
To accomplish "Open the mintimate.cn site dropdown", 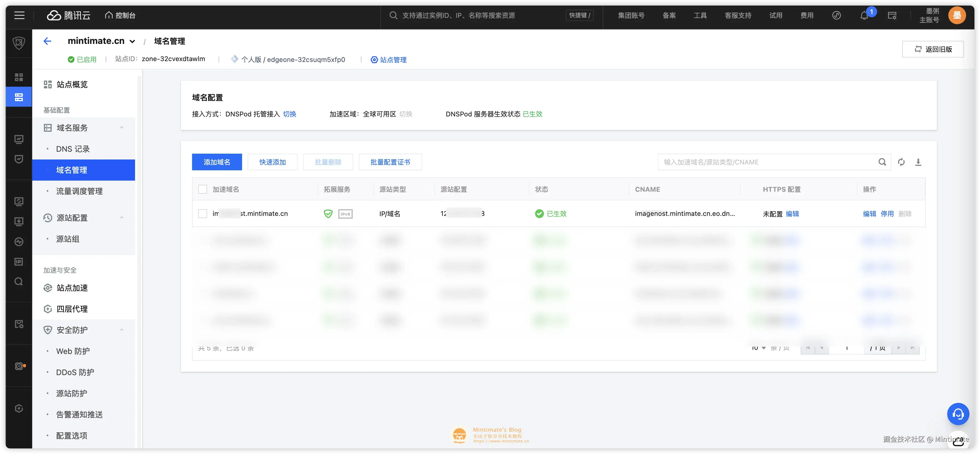I will [x=132, y=41].
